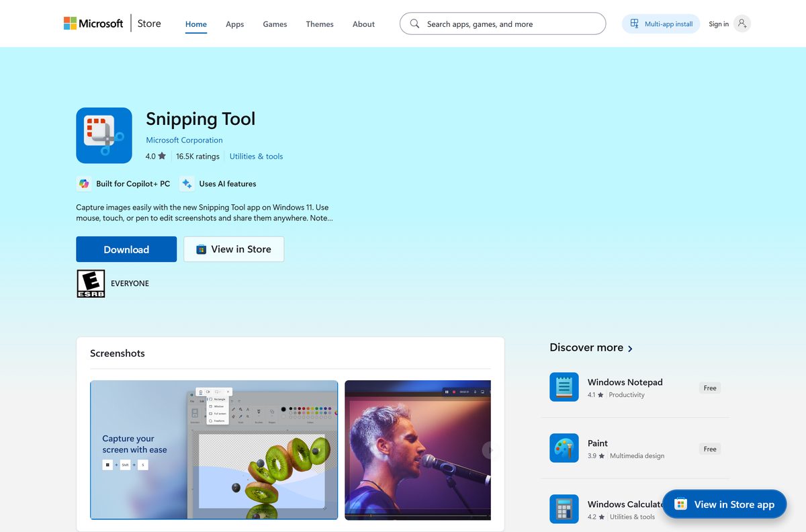Open the Discover more heading link
Viewport: 806px width, 532px height.
(586, 347)
